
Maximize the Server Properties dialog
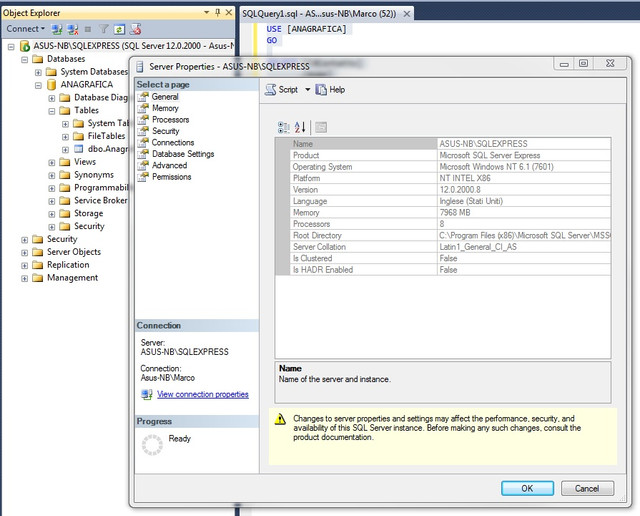point(584,63)
